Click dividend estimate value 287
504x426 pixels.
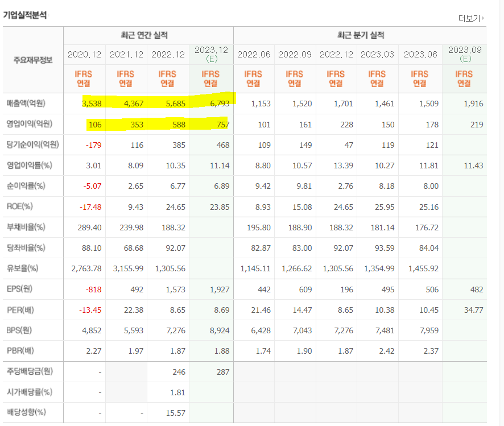point(223,372)
